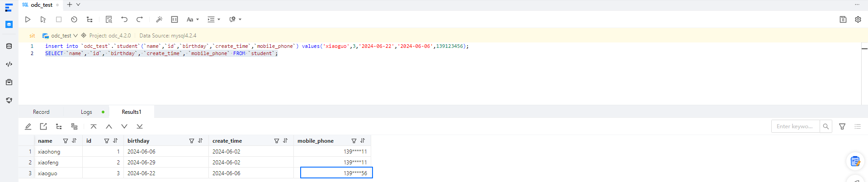The image size is (868, 182).
Task: Open the briefcase tasks sidebar icon
Action: (9, 82)
